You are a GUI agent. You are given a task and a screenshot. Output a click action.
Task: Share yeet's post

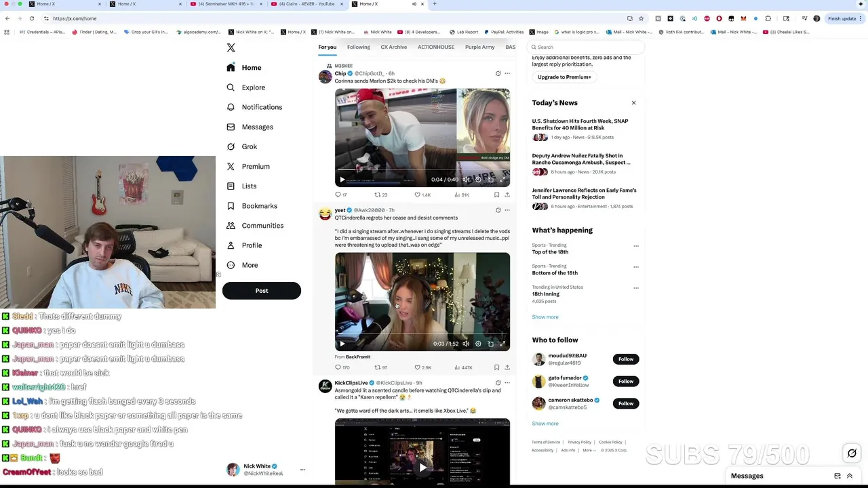click(507, 367)
